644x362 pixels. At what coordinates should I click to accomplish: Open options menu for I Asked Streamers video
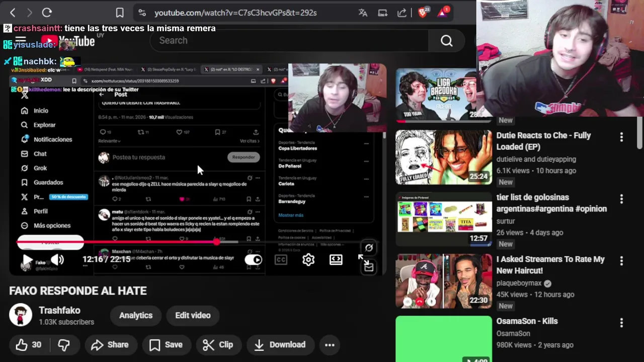click(621, 260)
